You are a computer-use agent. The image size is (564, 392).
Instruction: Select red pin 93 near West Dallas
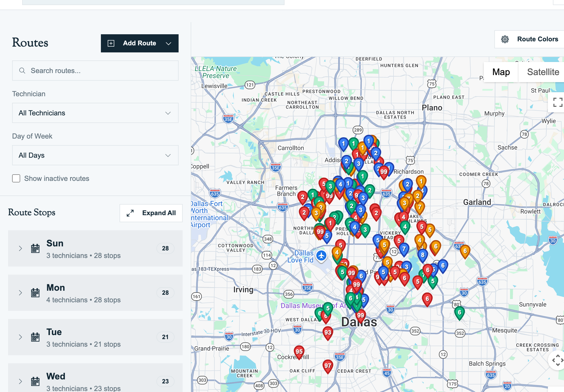(x=328, y=334)
